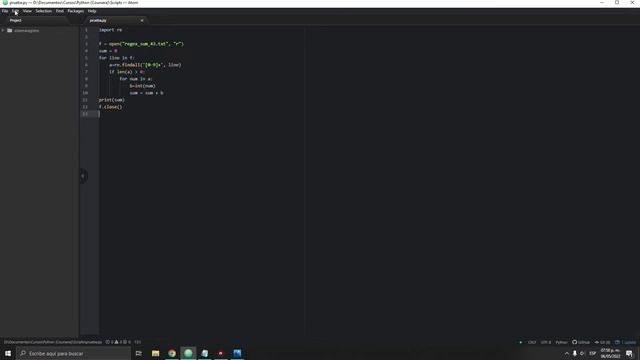Open the red recorder app on taskbar
This screenshot has height=360, width=640.
[x=221, y=353]
